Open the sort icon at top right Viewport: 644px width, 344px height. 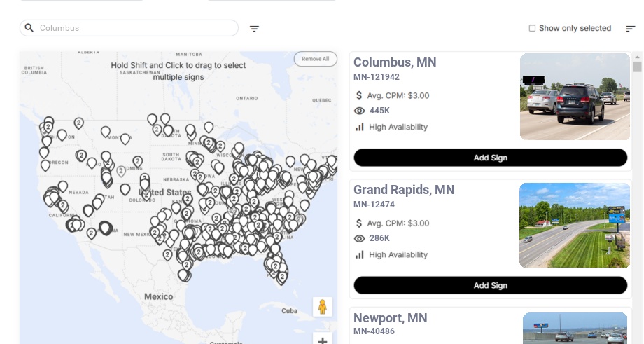point(631,29)
